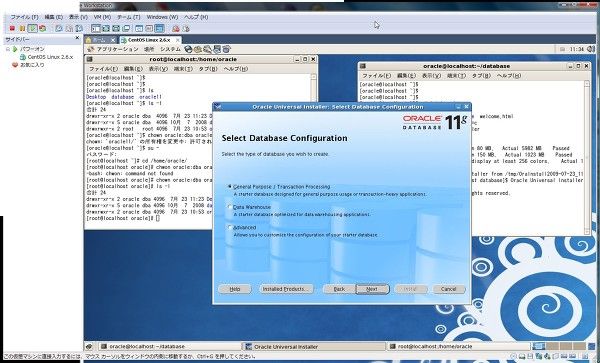
Task: Open Tabs menu in root@localhost terminal
Action: point(208,69)
